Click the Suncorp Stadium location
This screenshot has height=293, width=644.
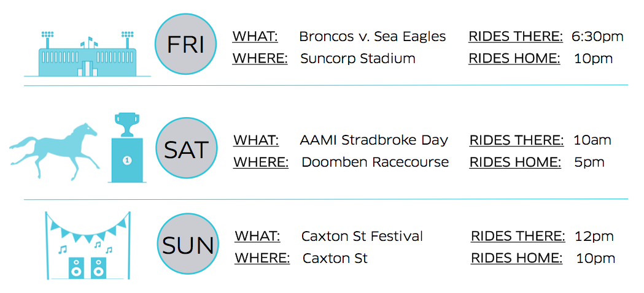coord(358,58)
